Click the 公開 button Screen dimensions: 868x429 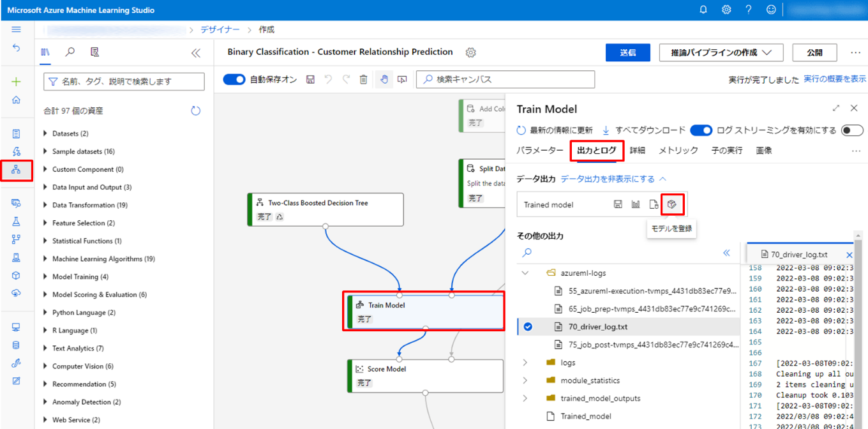[814, 52]
